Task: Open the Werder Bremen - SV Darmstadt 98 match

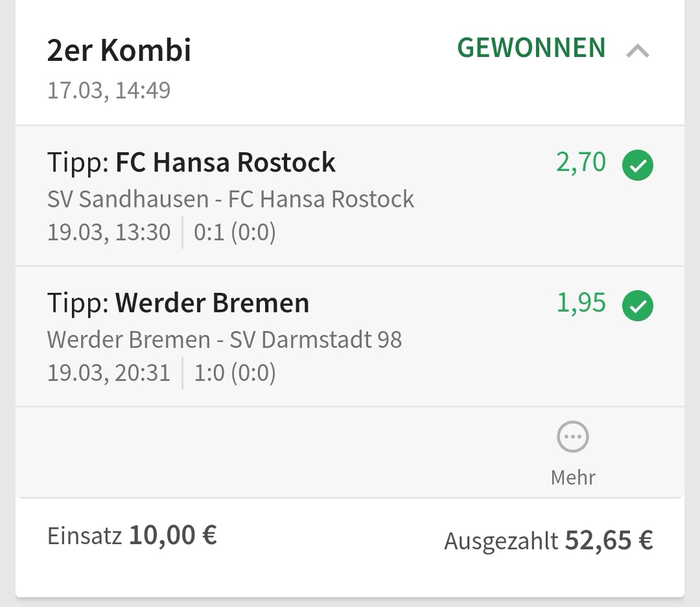Action: (224, 339)
